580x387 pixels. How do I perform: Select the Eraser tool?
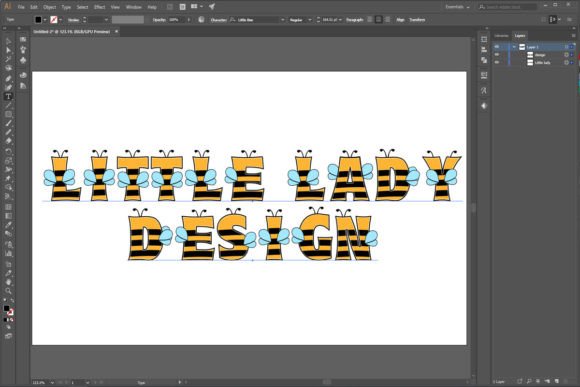(x=8, y=141)
